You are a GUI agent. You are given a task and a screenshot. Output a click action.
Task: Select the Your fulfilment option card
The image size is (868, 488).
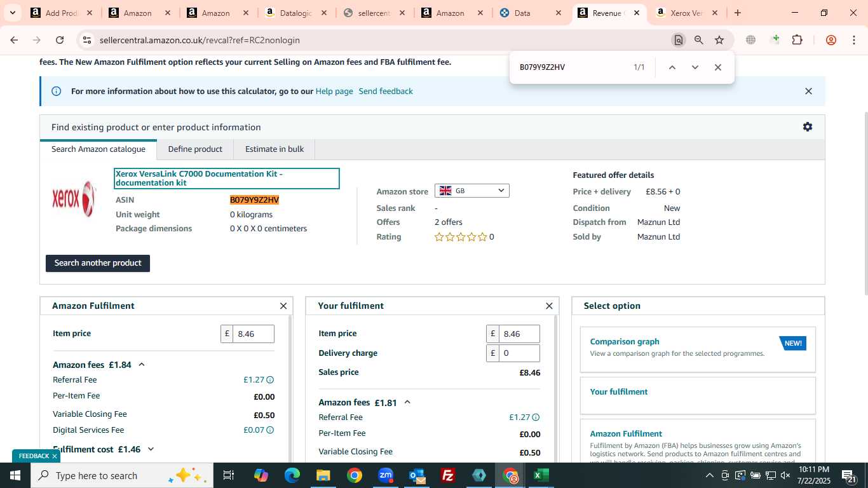pos(698,395)
